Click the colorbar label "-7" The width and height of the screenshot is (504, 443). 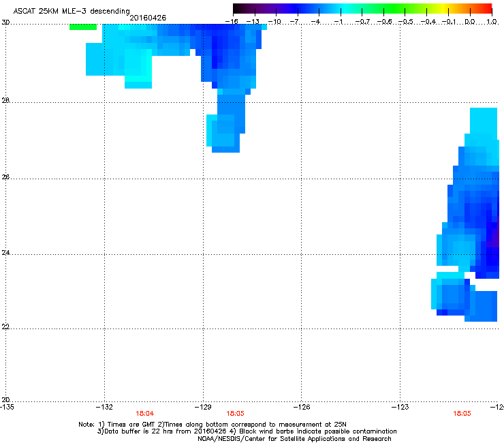coord(294,22)
